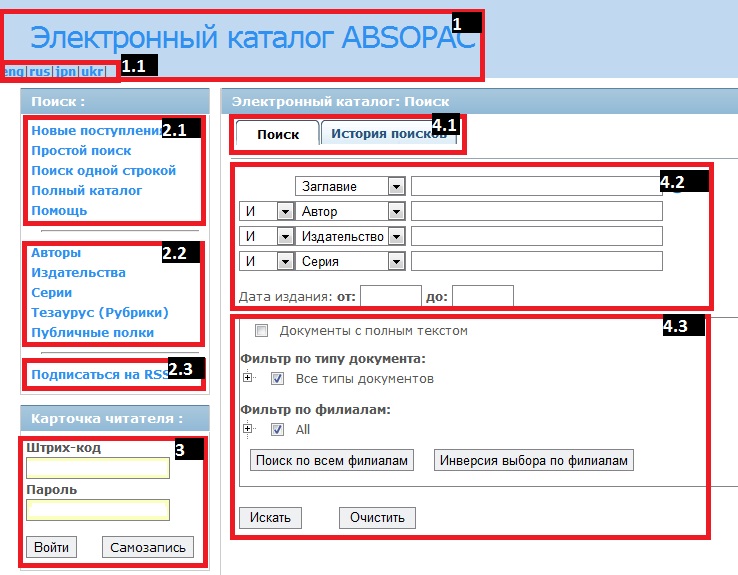Uncheck Все типы документов checkbox
This screenshot has height=575, width=738.
coord(278,379)
